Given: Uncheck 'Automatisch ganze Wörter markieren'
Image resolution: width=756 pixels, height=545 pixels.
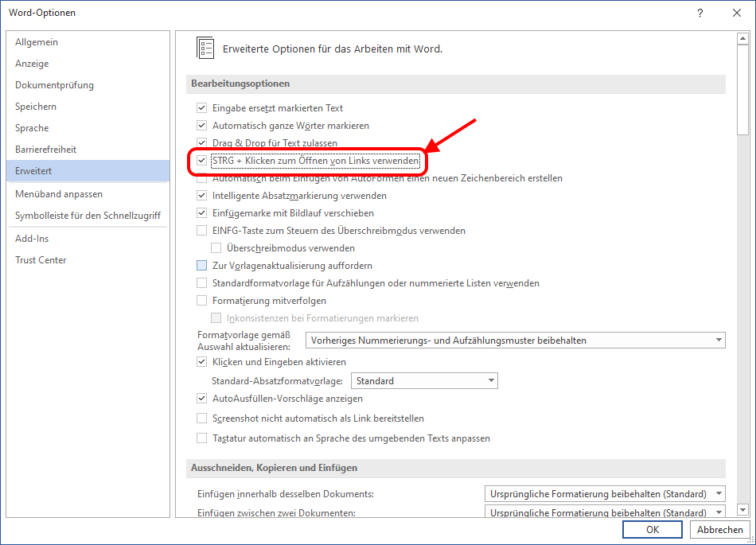Looking at the screenshot, I should 201,125.
